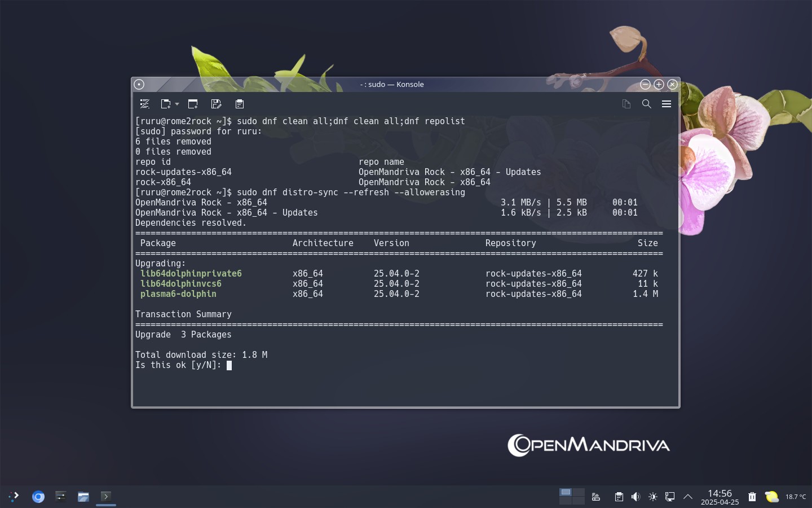This screenshot has width=812, height=508.
Task: Click the 'Upgrading:' label
Action: coord(161,264)
